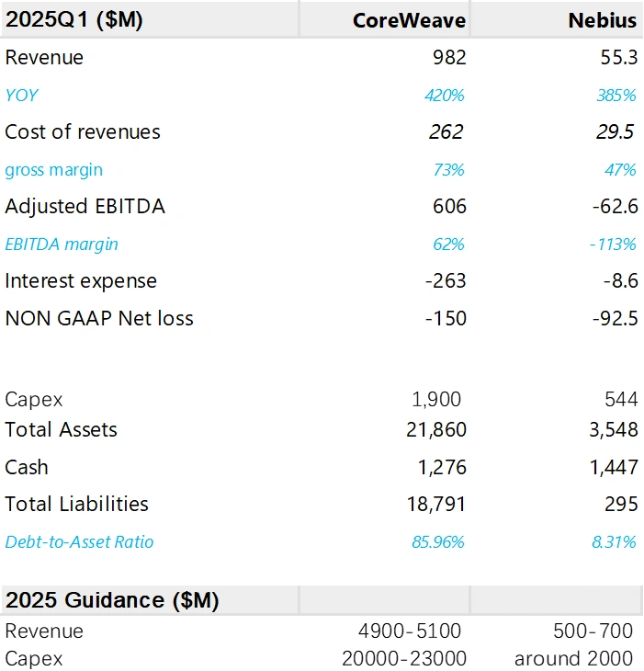Select CoreWeave EBITDA margin 62%

tap(448, 245)
